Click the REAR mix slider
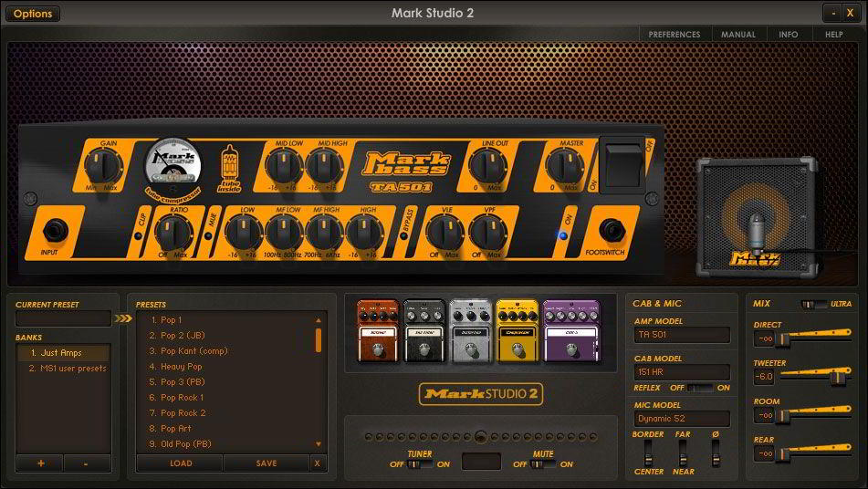 click(x=814, y=453)
